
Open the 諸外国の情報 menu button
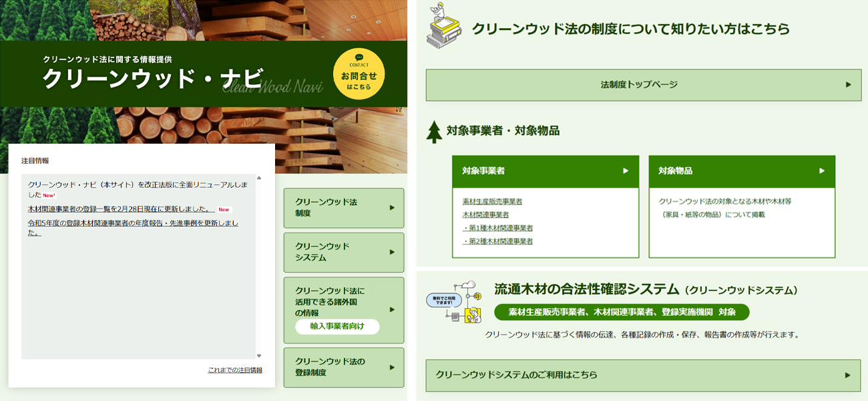point(344,309)
